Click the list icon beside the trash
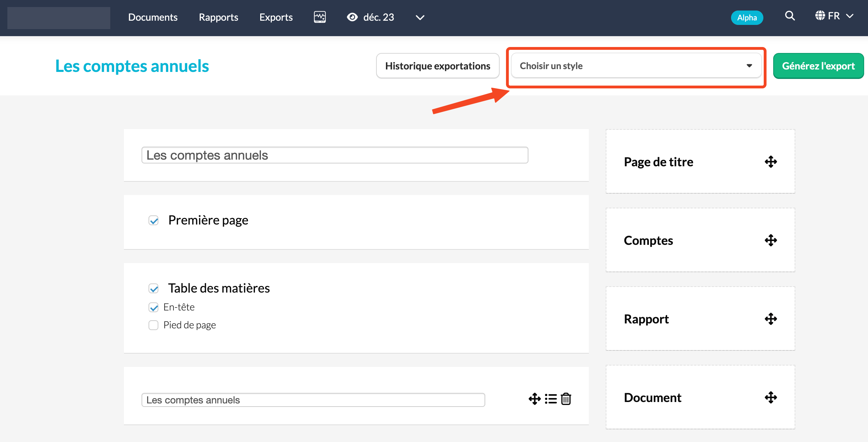The width and height of the screenshot is (868, 442). pos(551,399)
